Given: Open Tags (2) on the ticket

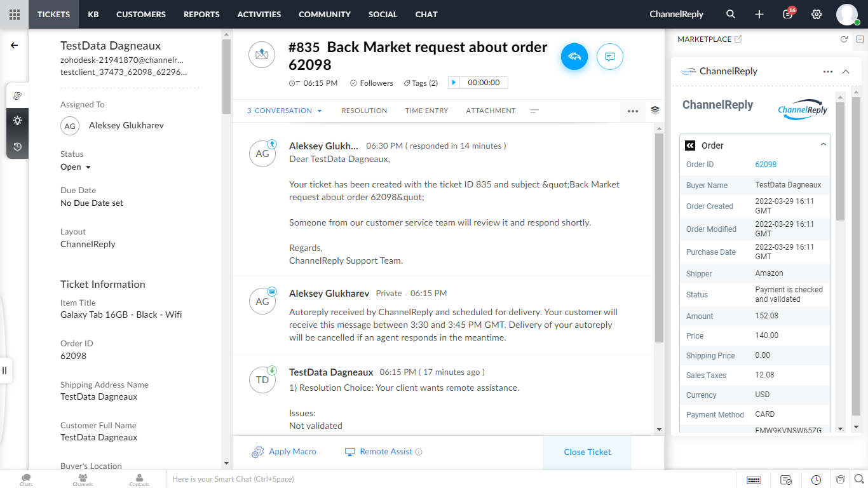Looking at the screenshot, I should point(421,83).
